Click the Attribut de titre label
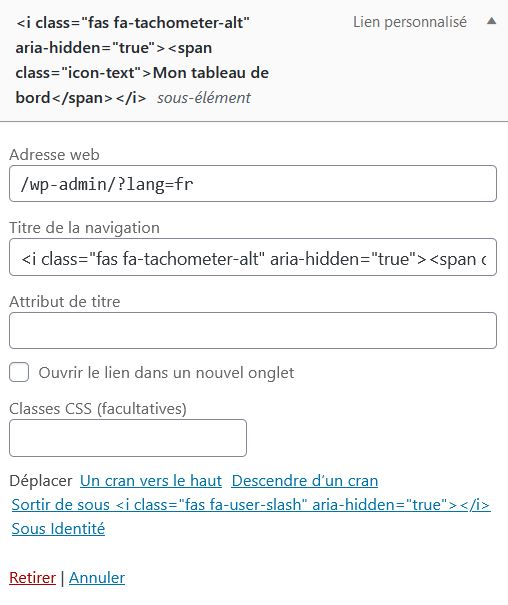This screenshot has height=605, width=508. click(x=65, y=301)
